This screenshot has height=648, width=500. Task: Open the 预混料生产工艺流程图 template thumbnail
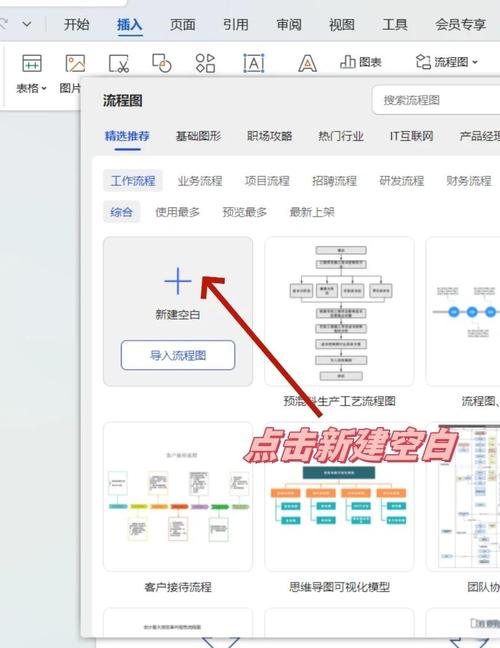pyautogui.click(x=339, y=312)
